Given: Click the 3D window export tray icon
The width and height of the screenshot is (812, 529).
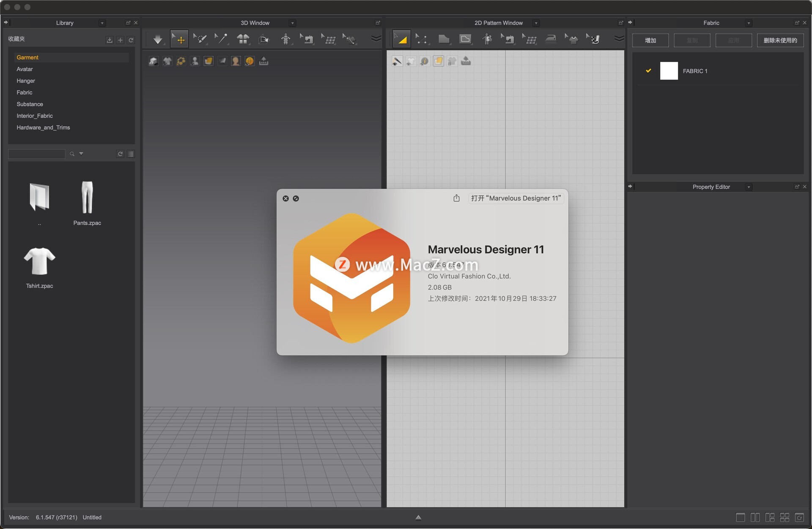Looking at the screenshot, I should point(263,61).
